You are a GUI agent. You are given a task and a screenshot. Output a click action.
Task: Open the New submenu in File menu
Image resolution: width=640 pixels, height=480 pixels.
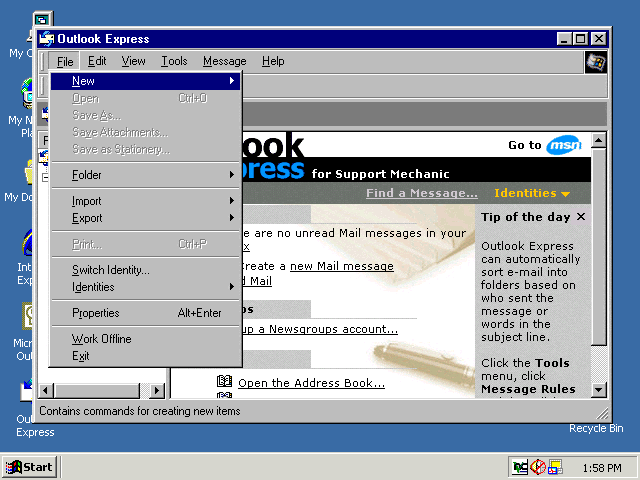point(145,81)
